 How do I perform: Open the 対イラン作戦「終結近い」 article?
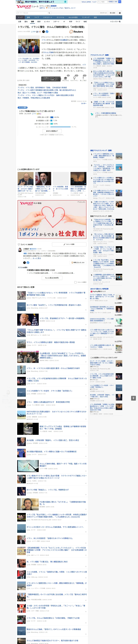click(48, 490)
